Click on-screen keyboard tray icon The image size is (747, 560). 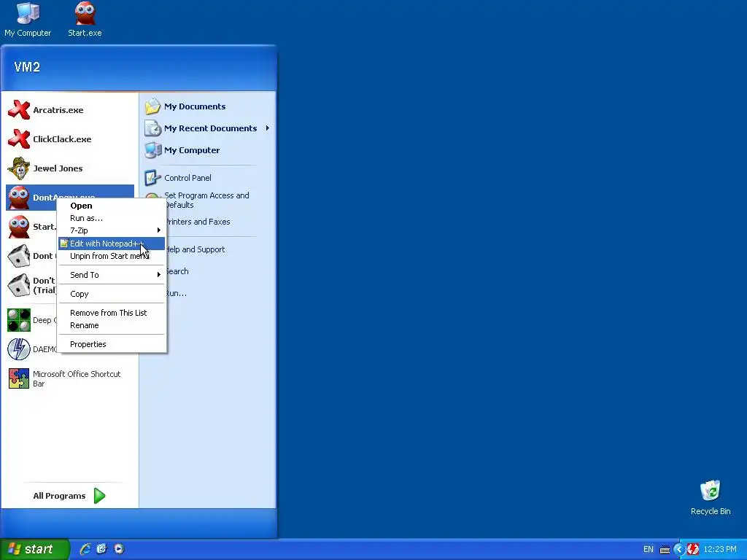click(x=665, y=550)
